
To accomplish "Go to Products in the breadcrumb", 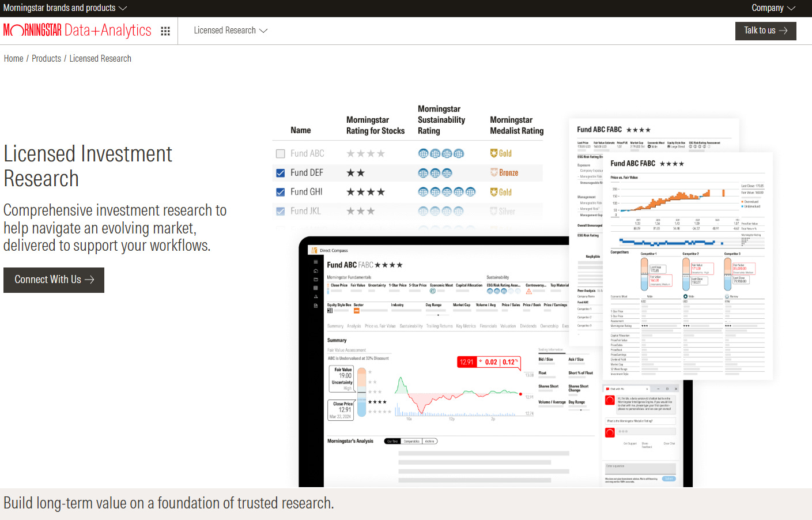I will 46,59.
